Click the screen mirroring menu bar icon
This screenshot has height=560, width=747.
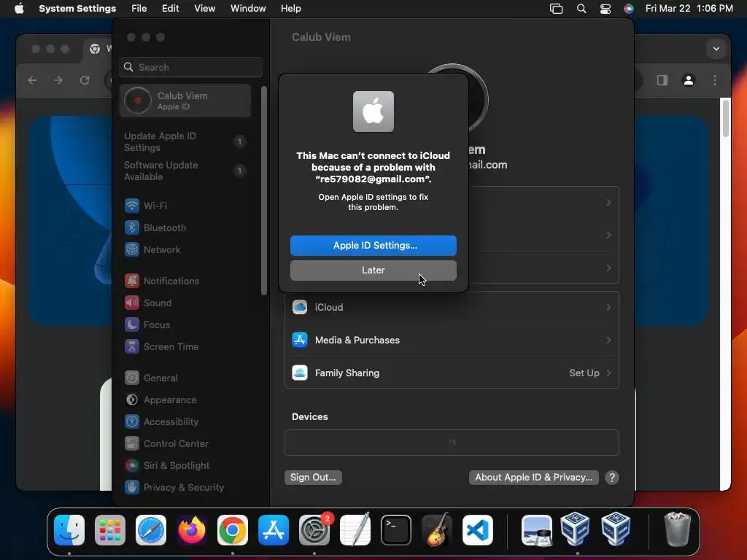pyautogui.click(x=556, y=9)
